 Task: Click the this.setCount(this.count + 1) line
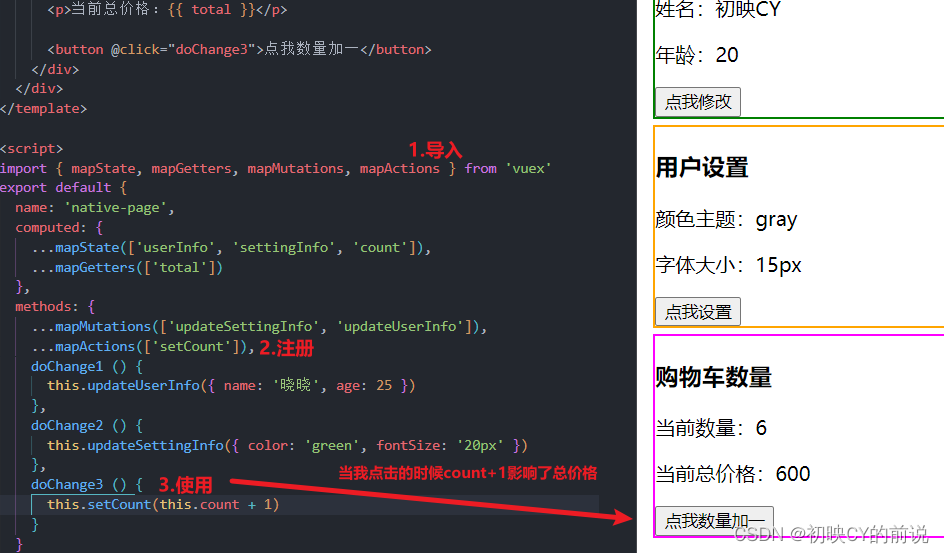point(163,504)
